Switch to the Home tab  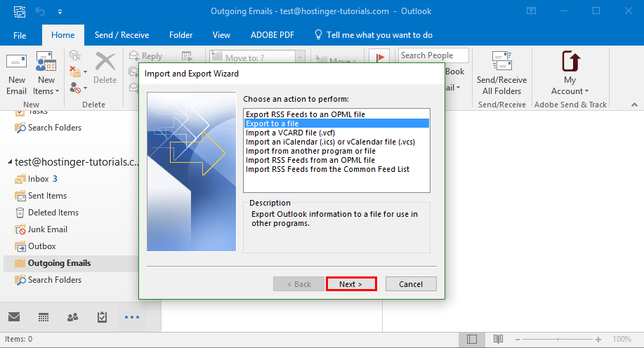(63, 35)
